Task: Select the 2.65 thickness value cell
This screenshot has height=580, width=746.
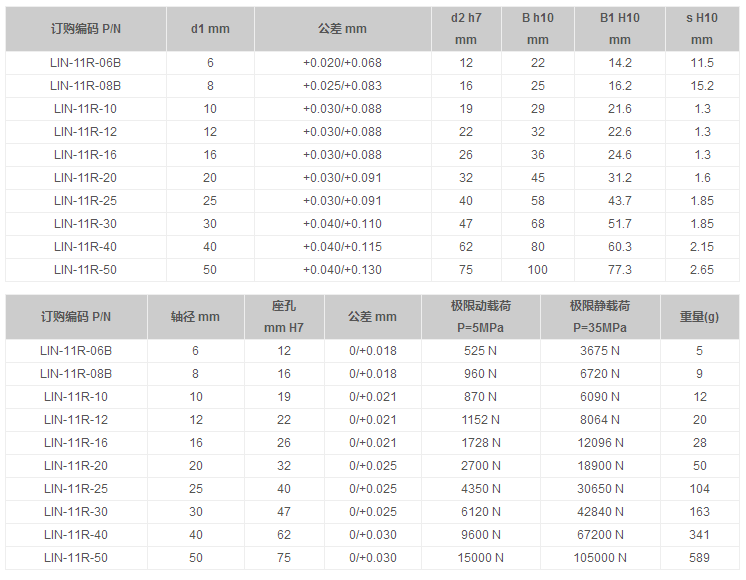Action: (x=702, y=270)
